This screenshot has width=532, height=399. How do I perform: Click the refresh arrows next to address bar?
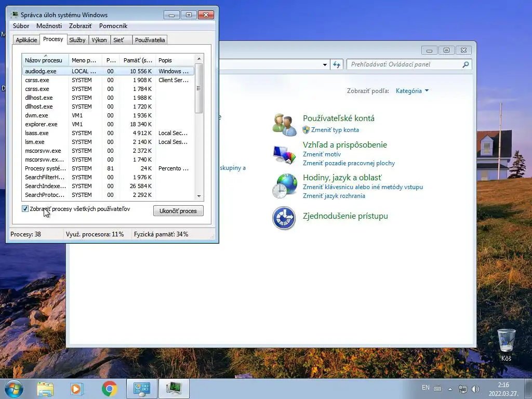point(337,64)
